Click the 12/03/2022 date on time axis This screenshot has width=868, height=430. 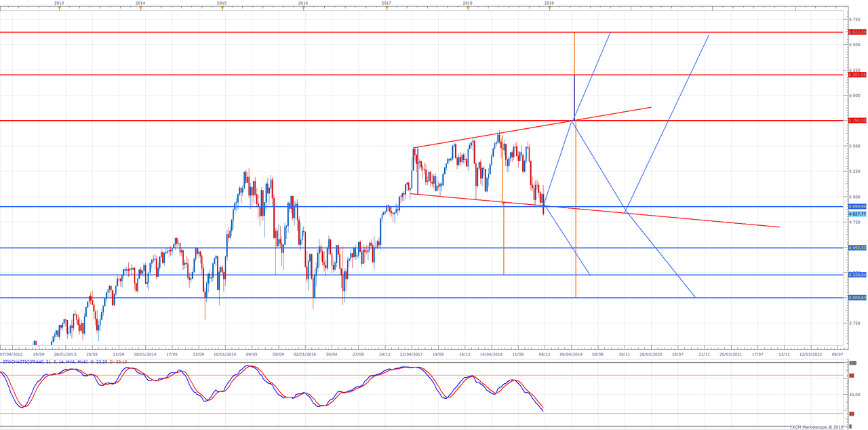click(811, 353)
